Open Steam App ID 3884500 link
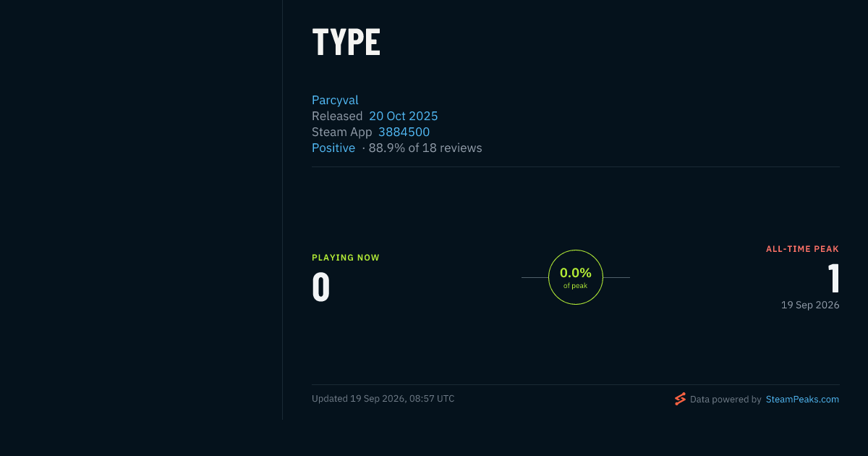Image resolution: width=868 pixels, height=456 pixels. 404,132
